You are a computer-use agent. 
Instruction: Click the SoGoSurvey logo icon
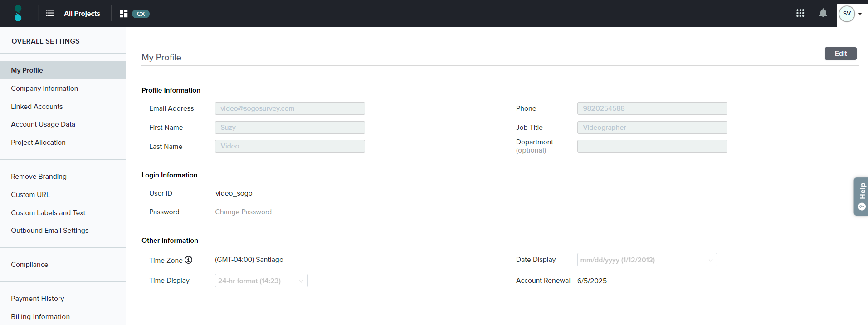pyautogui.click(x=18, y=13)
